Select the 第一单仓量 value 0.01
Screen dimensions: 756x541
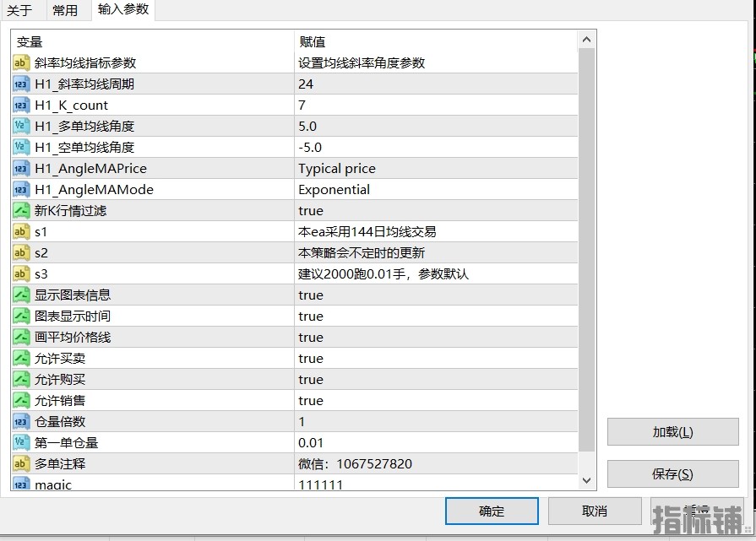[436, 443]
